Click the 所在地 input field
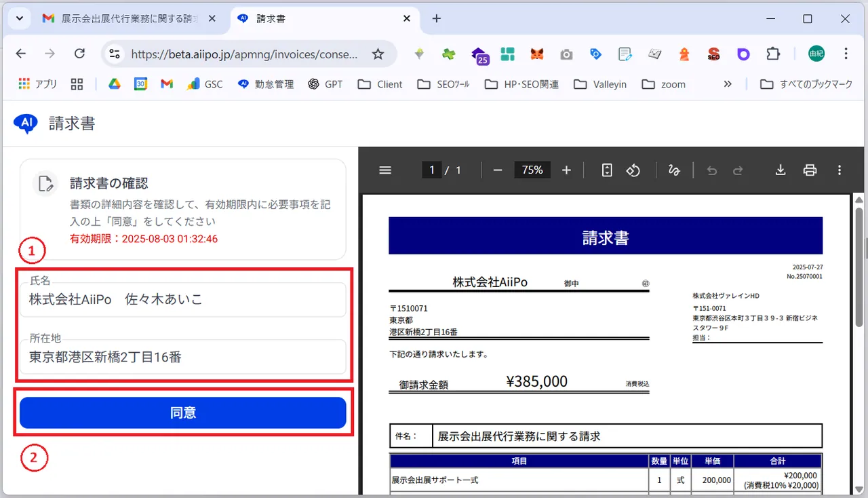868x498 pixels. click(x=183, y=356)
